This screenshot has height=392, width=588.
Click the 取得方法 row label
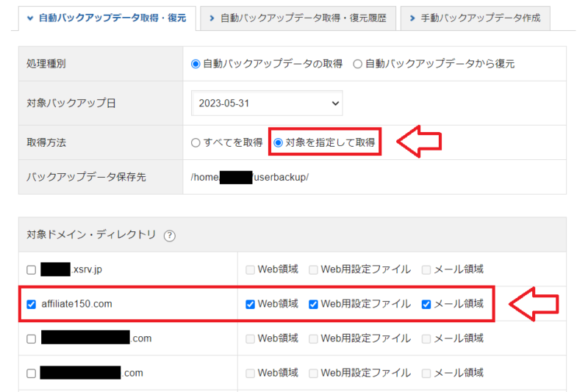[x=46, y=142]
